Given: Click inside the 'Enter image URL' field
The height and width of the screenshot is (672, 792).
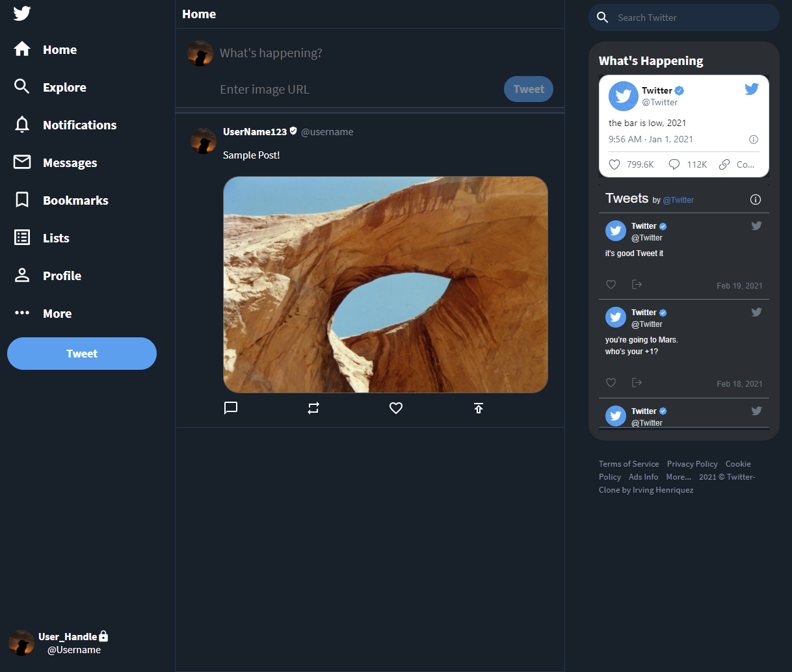Looking at the screenshot, I should (x=293, y=89).
